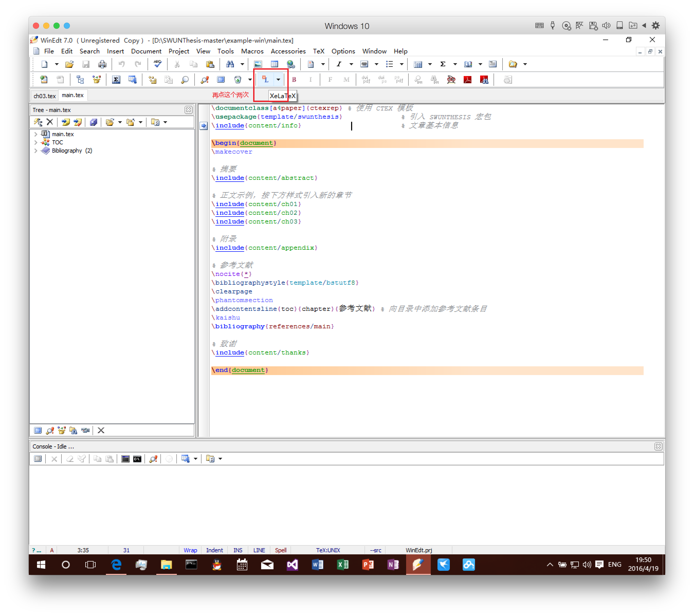This screenshot has height=616, width=694.
Task: Toggle Indent mode in status bar
Action: coord(214,550)
